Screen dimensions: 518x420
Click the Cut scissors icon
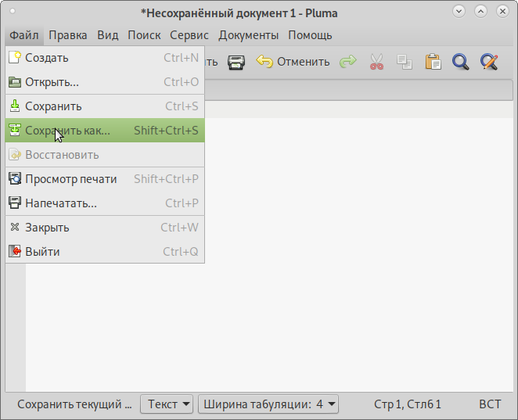(x=377, y=62)
